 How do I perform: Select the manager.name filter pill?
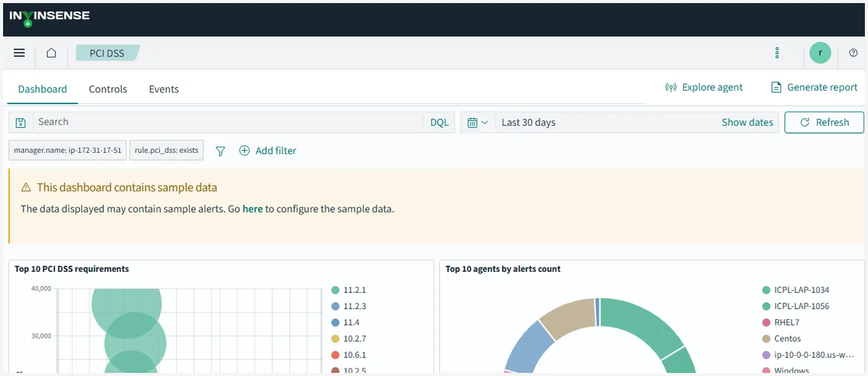click(x=68, y=150)
